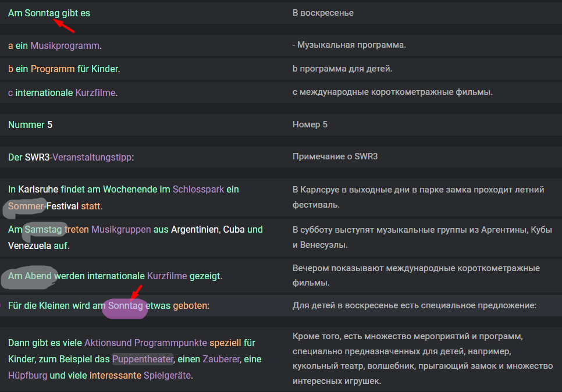Click the word 'findet' in the Karlsruhe sentence
Viewport: 562px width, 392px height.
(73, 189)
